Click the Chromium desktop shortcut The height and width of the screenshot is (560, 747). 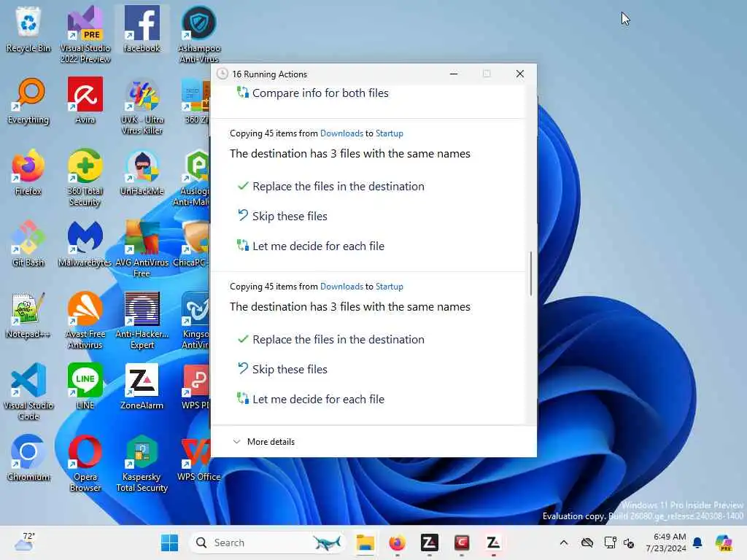[28, 459]
